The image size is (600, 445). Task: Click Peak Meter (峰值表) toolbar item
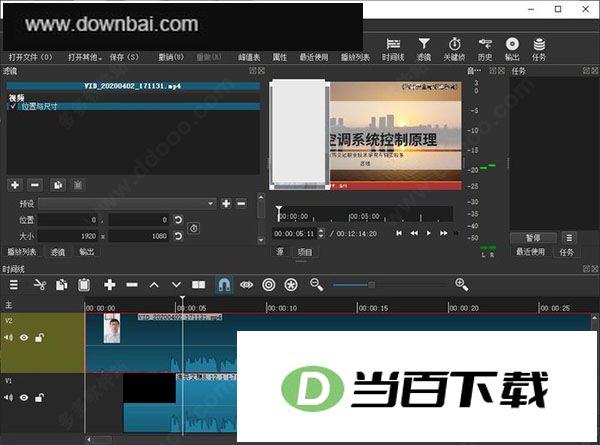[249, 57]
